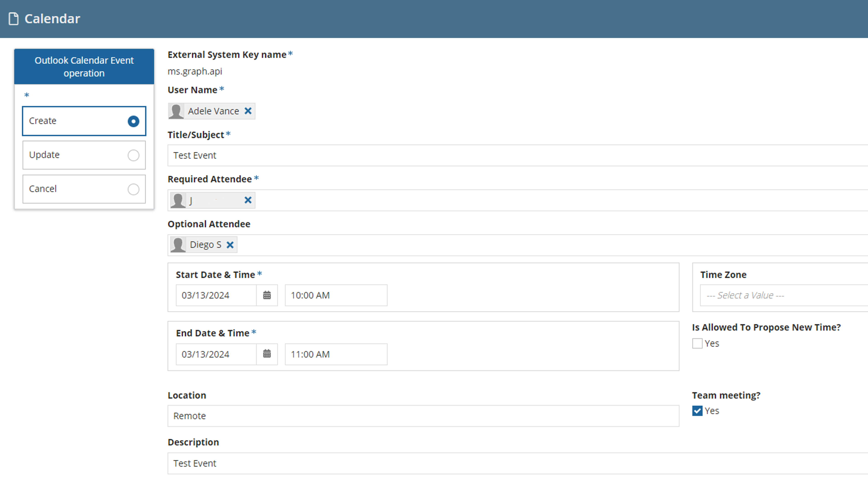
Task: Select the Update operation radio button
Action: click(x=133, y=155)
